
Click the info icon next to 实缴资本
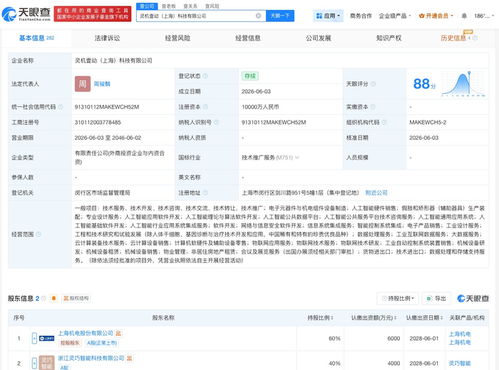pos(373,107)
